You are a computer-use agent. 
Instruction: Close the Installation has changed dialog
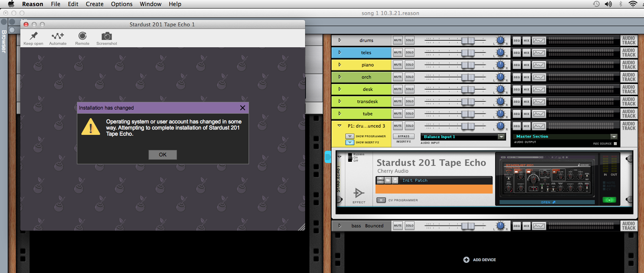[242, 108]
